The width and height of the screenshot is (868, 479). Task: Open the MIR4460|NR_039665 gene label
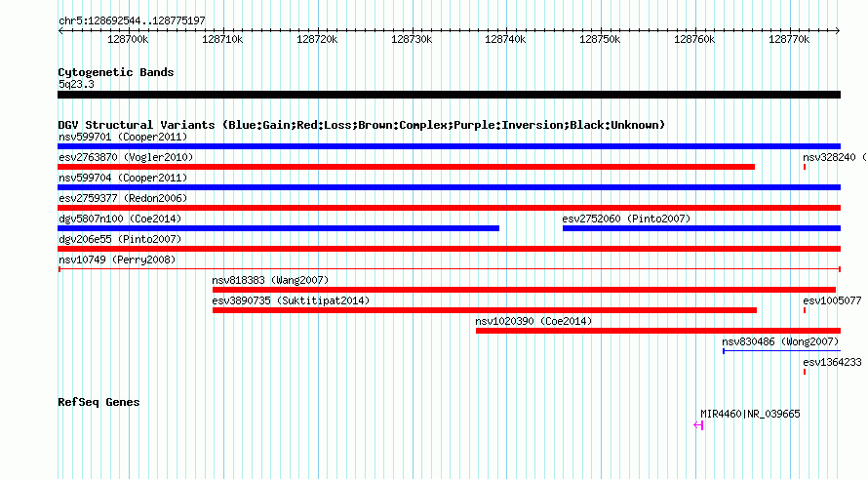tap(750, 414)
